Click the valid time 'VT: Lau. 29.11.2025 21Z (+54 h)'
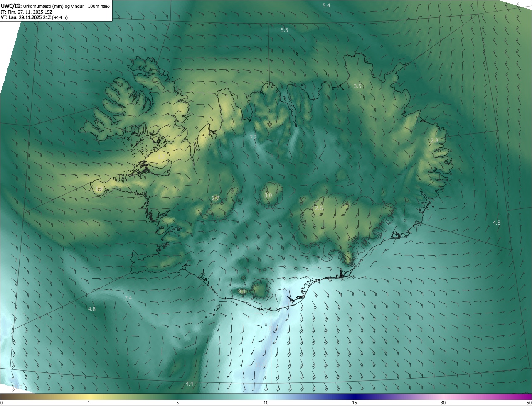Viewport: 532px width, 406px height. (34, 17)
